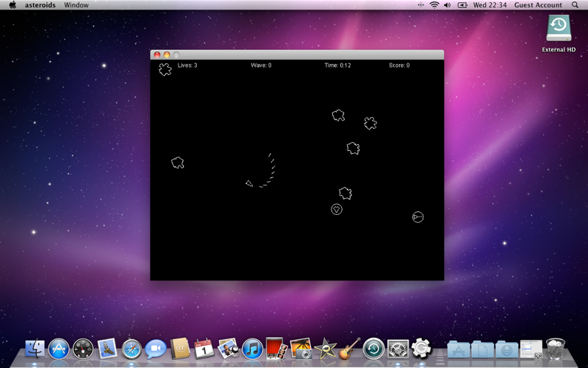The image size is (588, 368).
Task: Click the lives icon beside Lives: 3
Action: 165,69
